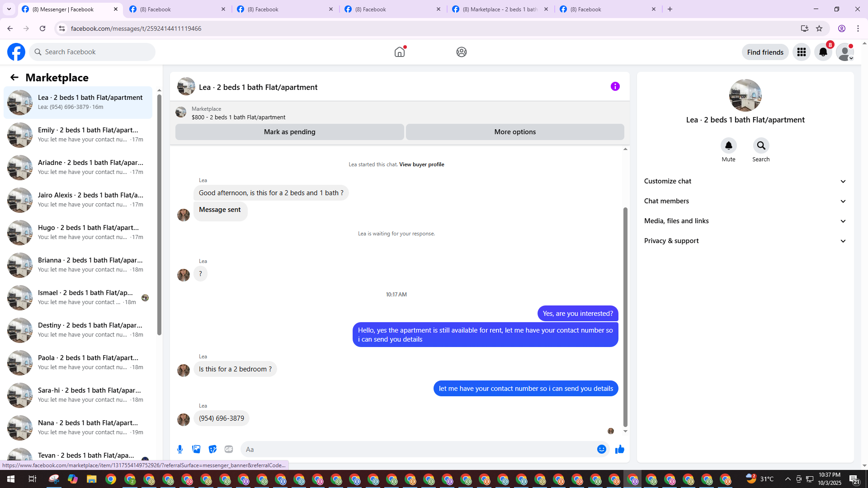Click the browser reload button
The height and width of the screenshot is (488, 868).
click(x=42, y=28)
